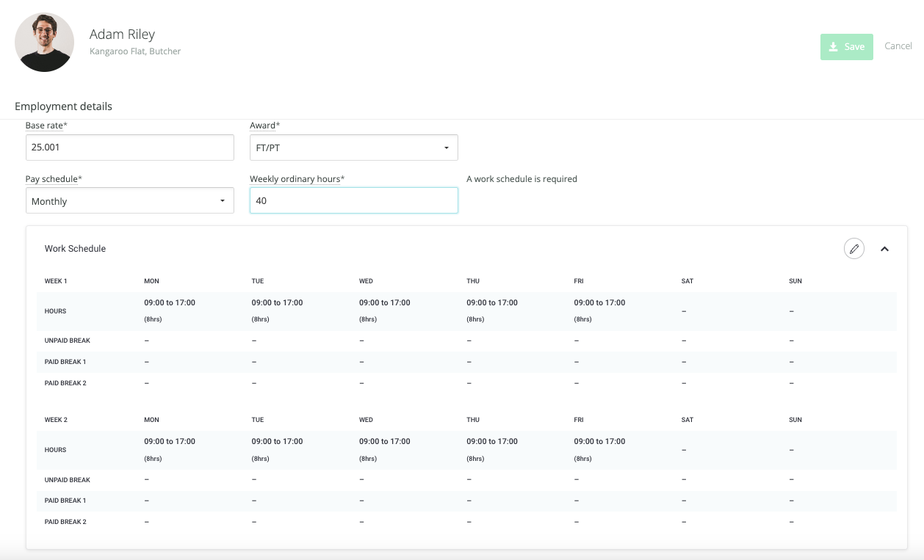Viewport: 924px width, 560px height.
Task: Click Week 2 HOURS row label
Action: click(x=55, y=450)
